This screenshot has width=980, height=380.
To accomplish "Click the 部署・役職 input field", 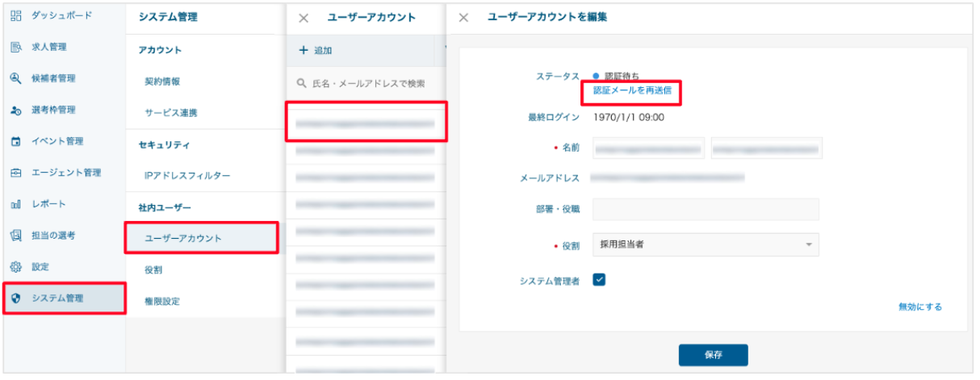I will 705,209.
